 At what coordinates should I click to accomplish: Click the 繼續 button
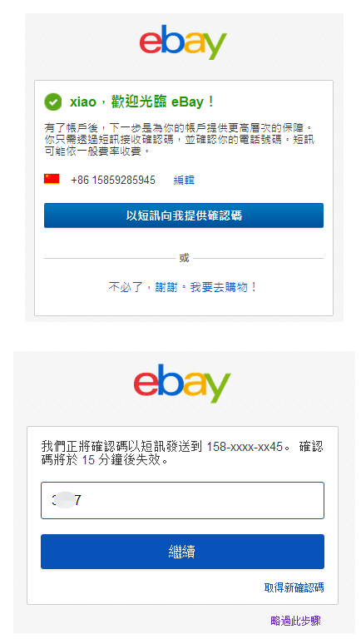pyautogui.click(x=182, y=552)
